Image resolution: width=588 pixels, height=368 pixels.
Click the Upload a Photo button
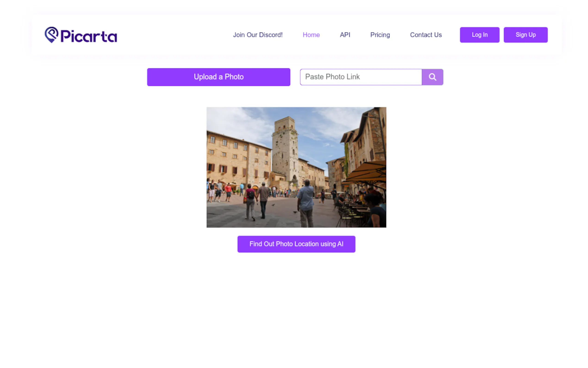tap(218, 77)
